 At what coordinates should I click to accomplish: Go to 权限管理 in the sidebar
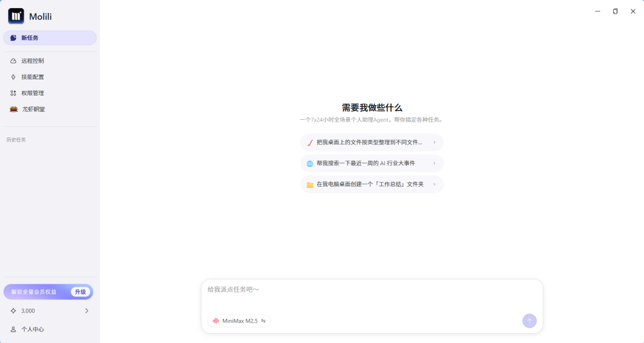pyautogui.click(x=33, y=93)
